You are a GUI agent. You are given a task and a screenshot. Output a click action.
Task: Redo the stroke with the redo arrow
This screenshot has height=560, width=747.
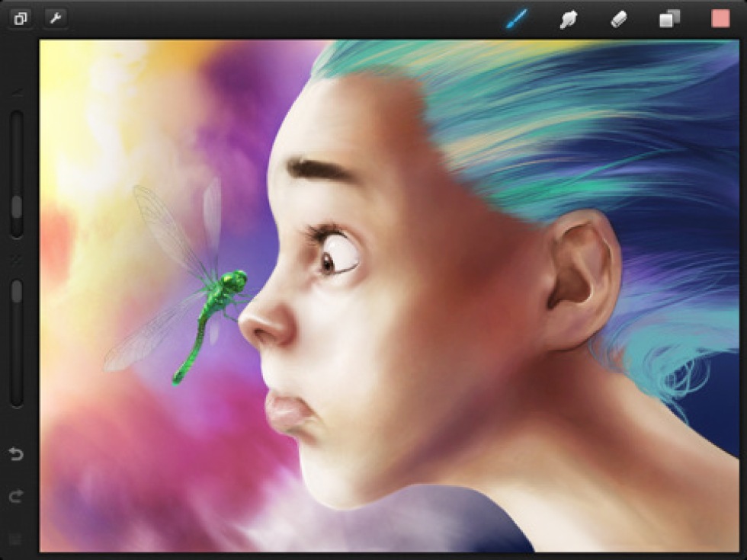16,497
